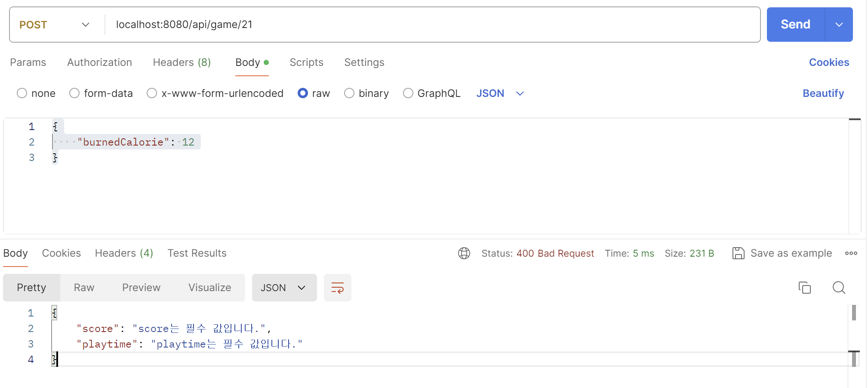Open the Send button options arrow
Screen dimensions: 868x388
(838, 25)
